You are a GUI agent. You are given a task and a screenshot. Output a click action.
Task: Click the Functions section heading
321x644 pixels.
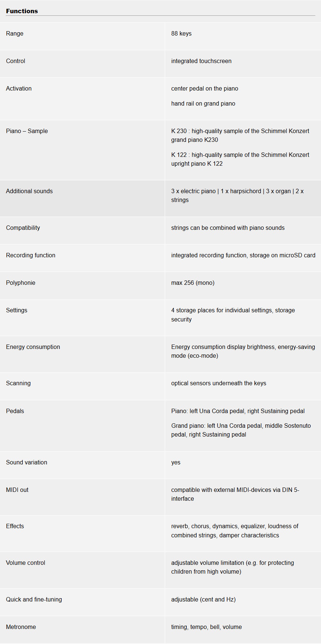coord(22,11)
